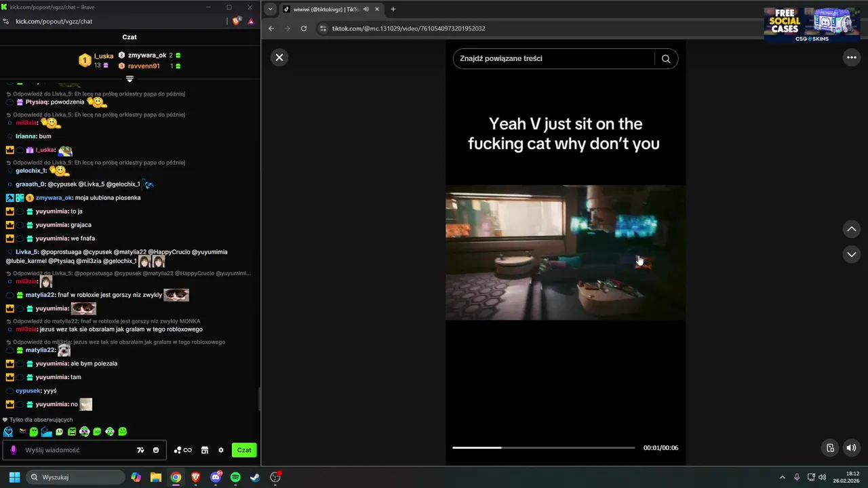Send message with green Czat button
Screen dimensions: 868x488
point(244,450)
